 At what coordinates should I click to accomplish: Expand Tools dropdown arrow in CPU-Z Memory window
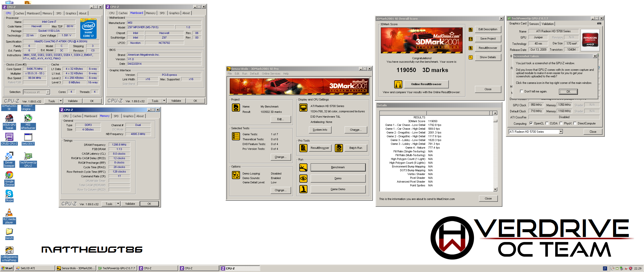118,204
